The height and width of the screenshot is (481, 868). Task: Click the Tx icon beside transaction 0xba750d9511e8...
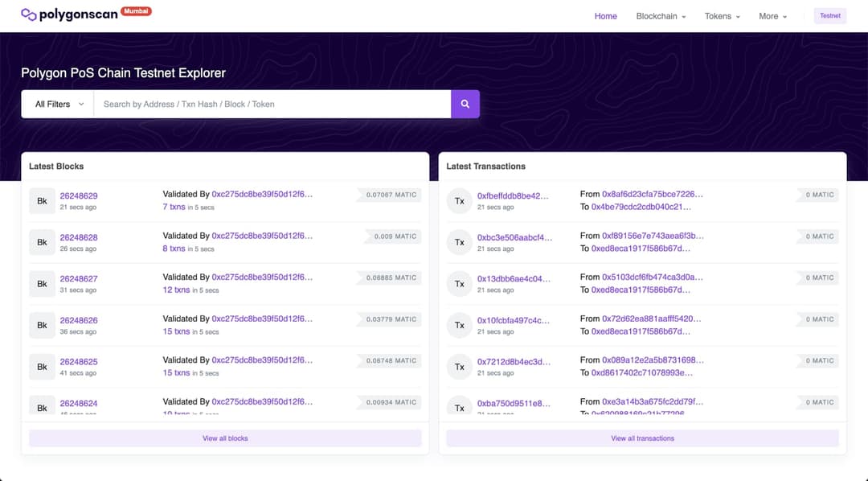(459, 408)
